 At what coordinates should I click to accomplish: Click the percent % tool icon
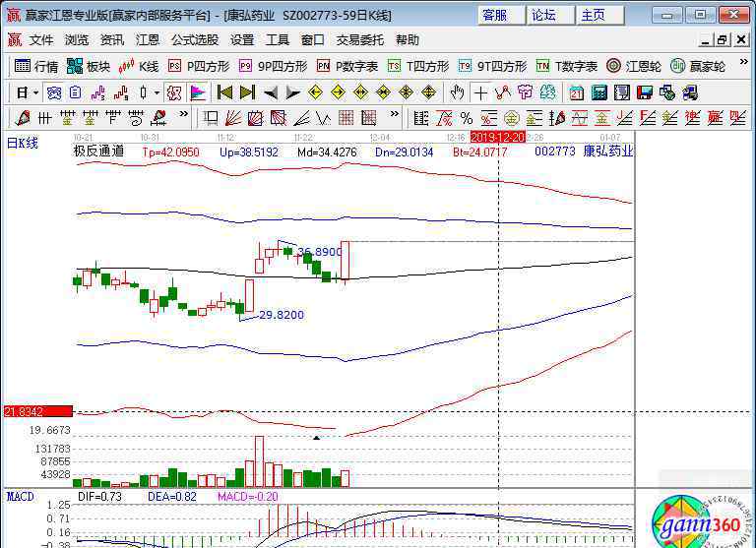[x=467, y=118]
